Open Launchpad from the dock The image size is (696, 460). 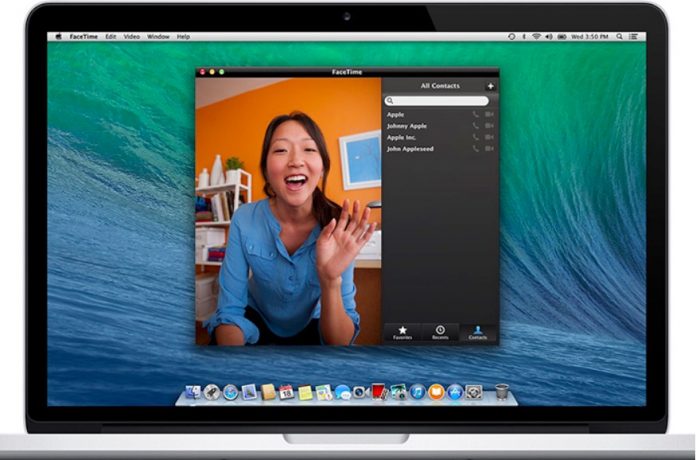pyautogui.click(x=212, y=392)
